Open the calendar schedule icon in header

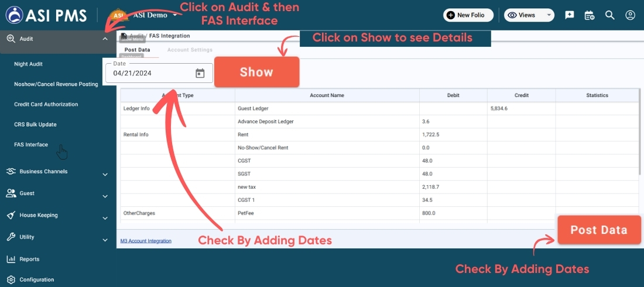pos(590,15)
